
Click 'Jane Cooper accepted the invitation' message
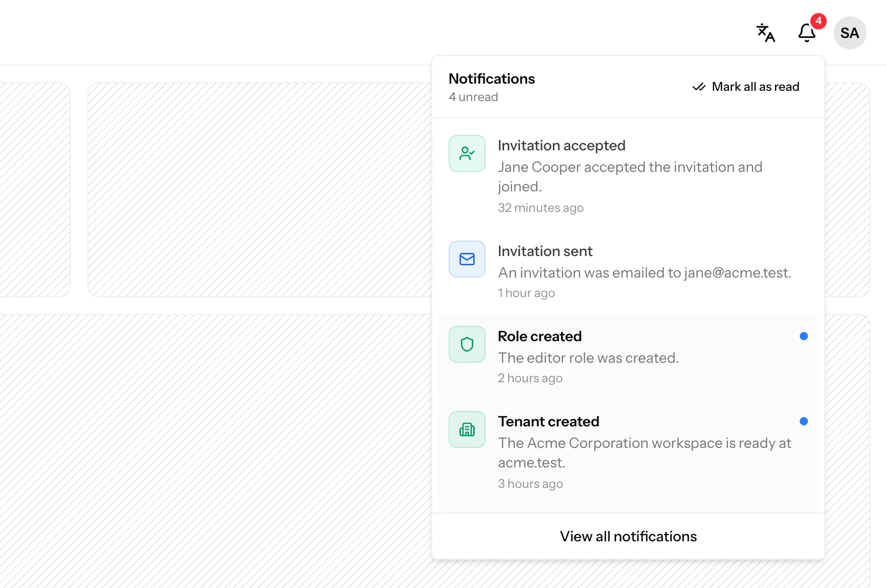pos(630,177)
